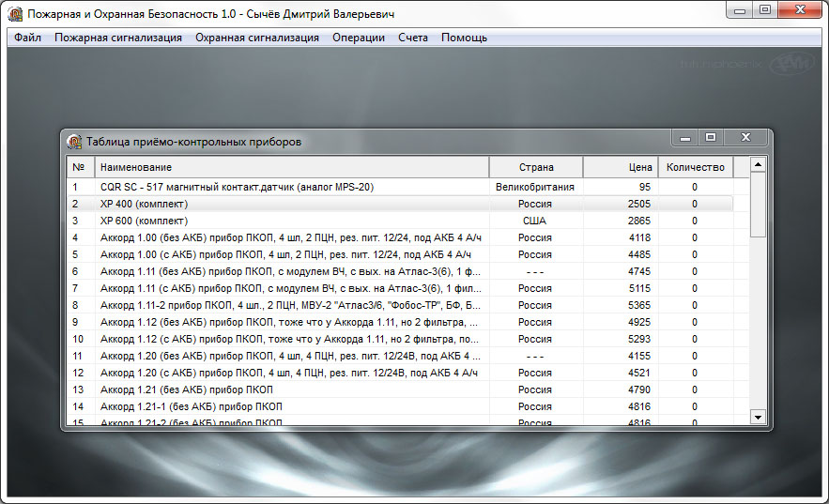Open the Помощь menu
The width and height of the screenshot is (829, 504).
coord(464,38)
